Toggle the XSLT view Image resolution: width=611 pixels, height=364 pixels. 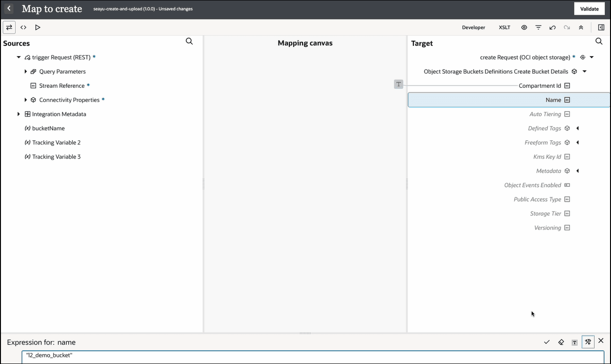tap(505, 27)
